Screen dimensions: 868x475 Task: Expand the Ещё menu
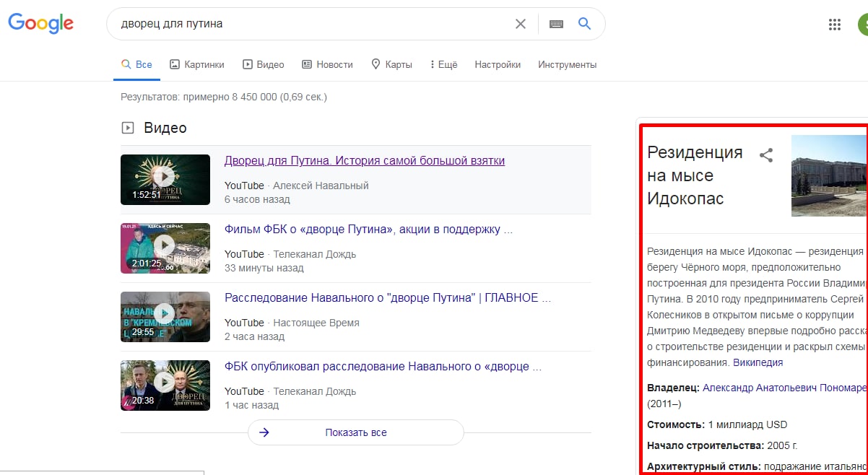443,64
